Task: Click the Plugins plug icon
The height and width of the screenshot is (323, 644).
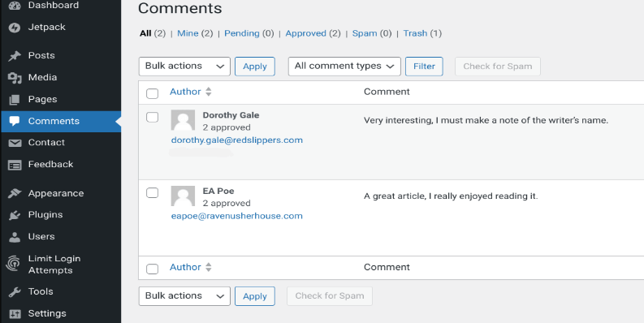Action: 15,215
